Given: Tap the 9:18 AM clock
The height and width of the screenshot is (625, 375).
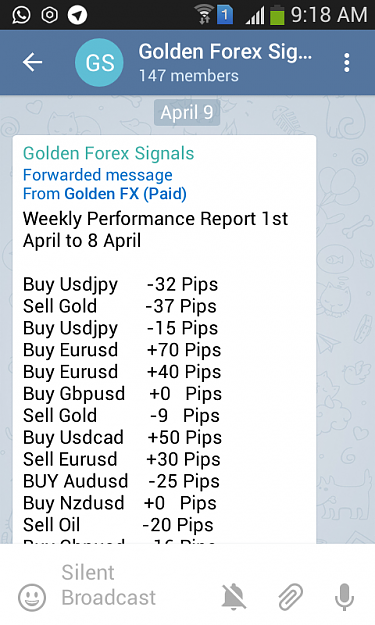Looking at the screenshot, I should pos(329,15).
